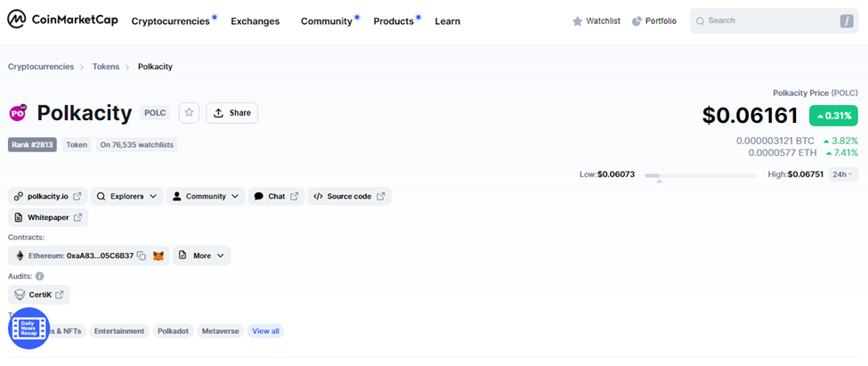The image size is (868, 366).
Task: Click the Token type badge
Action: pos(77,145)
